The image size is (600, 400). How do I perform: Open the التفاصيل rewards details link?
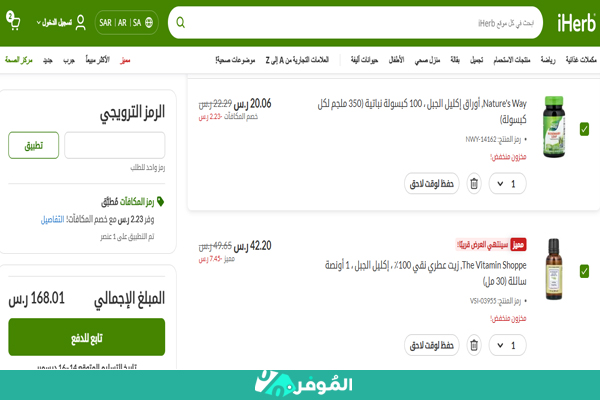pos(52,219)
